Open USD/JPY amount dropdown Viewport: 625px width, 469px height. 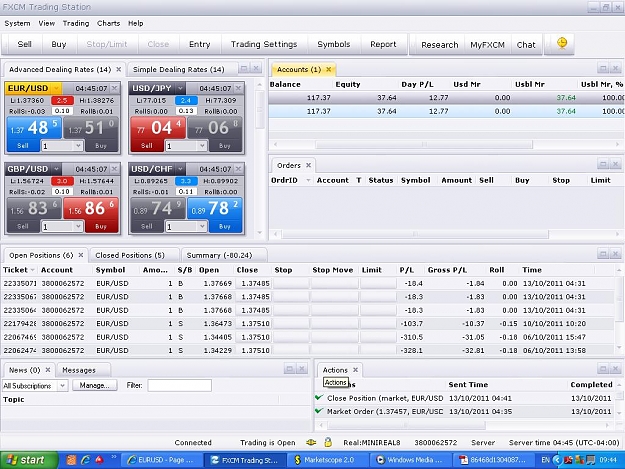click(x=202, y=146)
